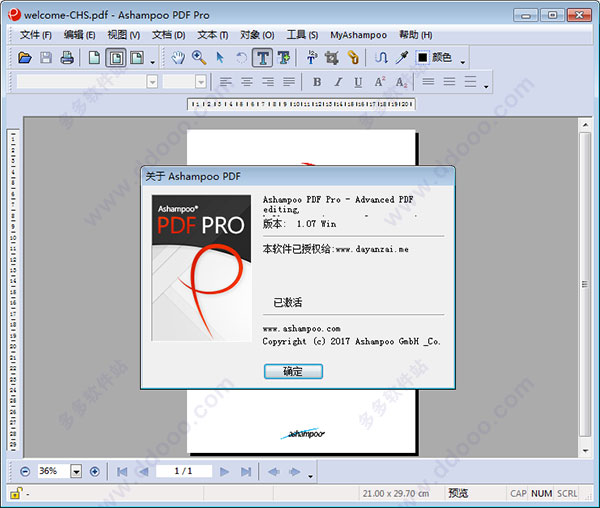Click the Align left icon

(226, 82)
